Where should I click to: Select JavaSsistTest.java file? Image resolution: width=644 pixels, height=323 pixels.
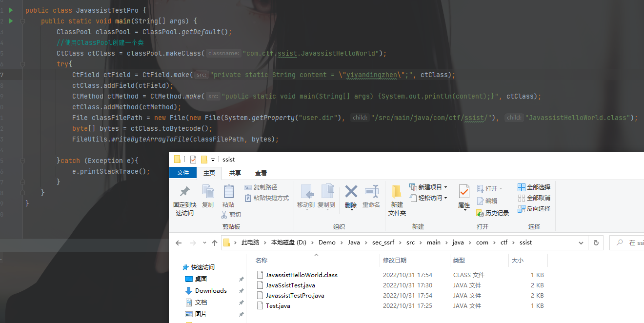pos(290,285)
